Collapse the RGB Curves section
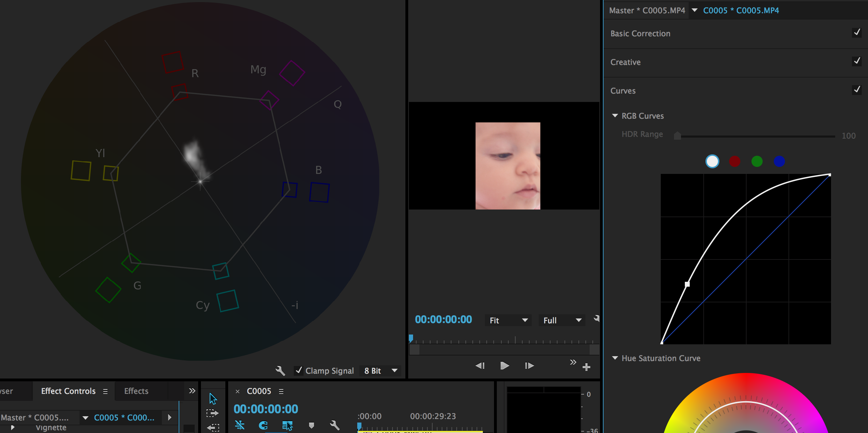 (615, 116)
